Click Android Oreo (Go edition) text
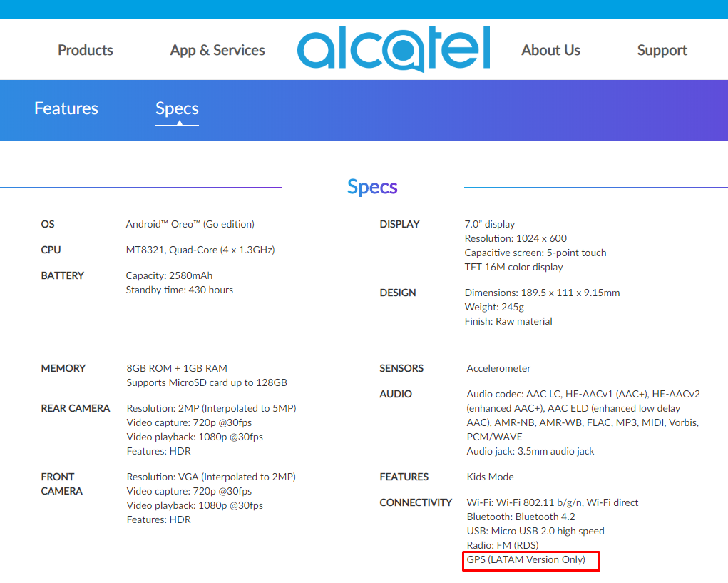Viewport: 728px width, 583px height. click(190, 224)
